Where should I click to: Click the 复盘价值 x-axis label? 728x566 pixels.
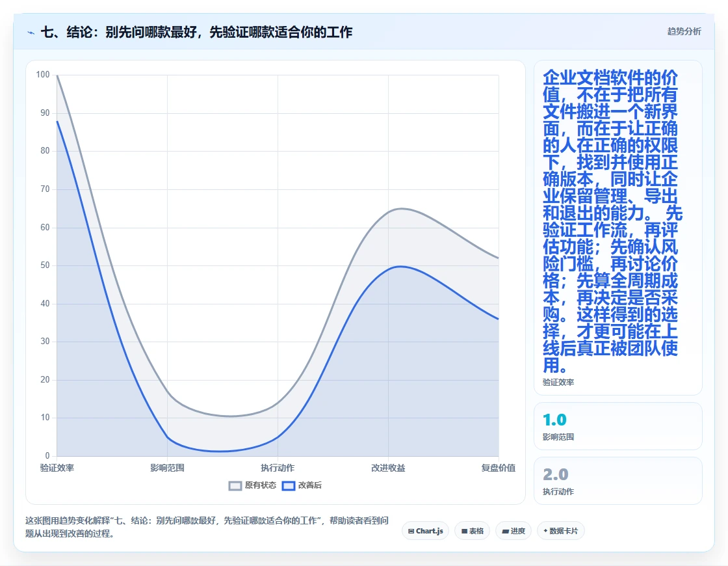click(498, 468)
